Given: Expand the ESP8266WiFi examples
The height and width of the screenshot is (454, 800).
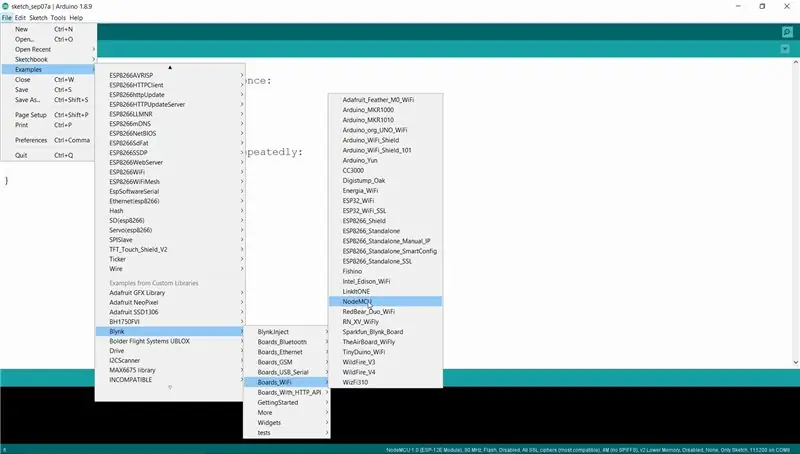Looking at the screenshot, I should pyautogui.click(x=170, y=172).
